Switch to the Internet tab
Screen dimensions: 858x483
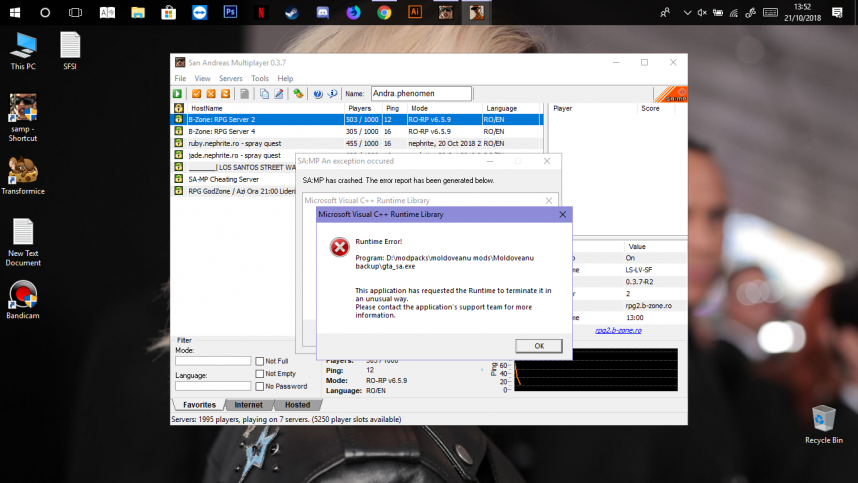[248, 405]
